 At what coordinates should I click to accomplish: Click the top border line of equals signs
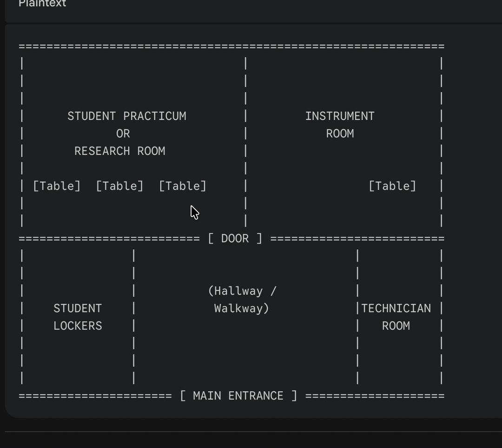231,46
